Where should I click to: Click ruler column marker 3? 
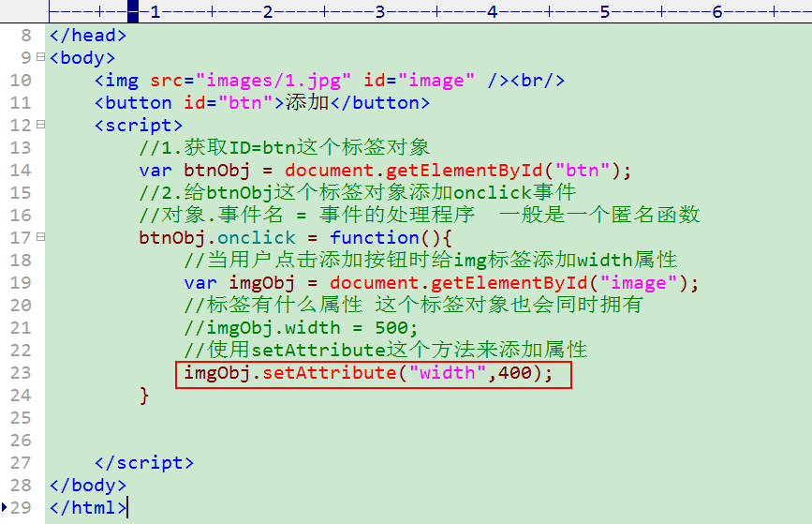(x=380, y=11)
